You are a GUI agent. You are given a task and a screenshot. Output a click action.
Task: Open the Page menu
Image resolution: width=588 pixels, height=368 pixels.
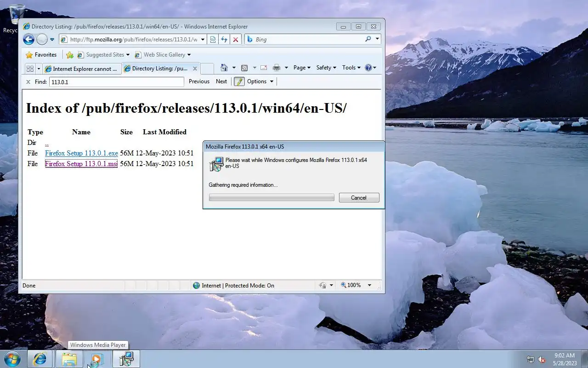(x=302, y=68)
